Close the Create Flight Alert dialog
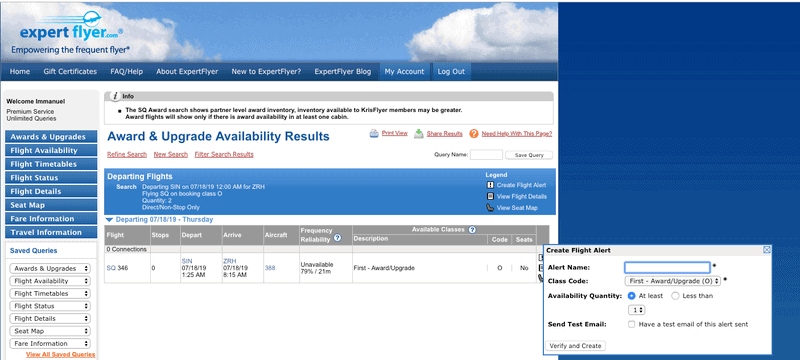The image size is (800, 360). click(766, 250)
